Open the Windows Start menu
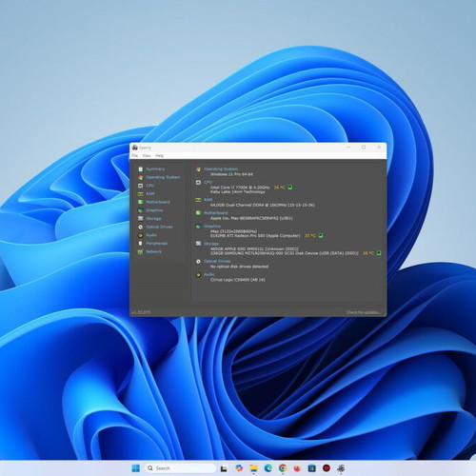The width and height of the screenshot is (476, 476). pyautogui.click(x=135, y=468)
